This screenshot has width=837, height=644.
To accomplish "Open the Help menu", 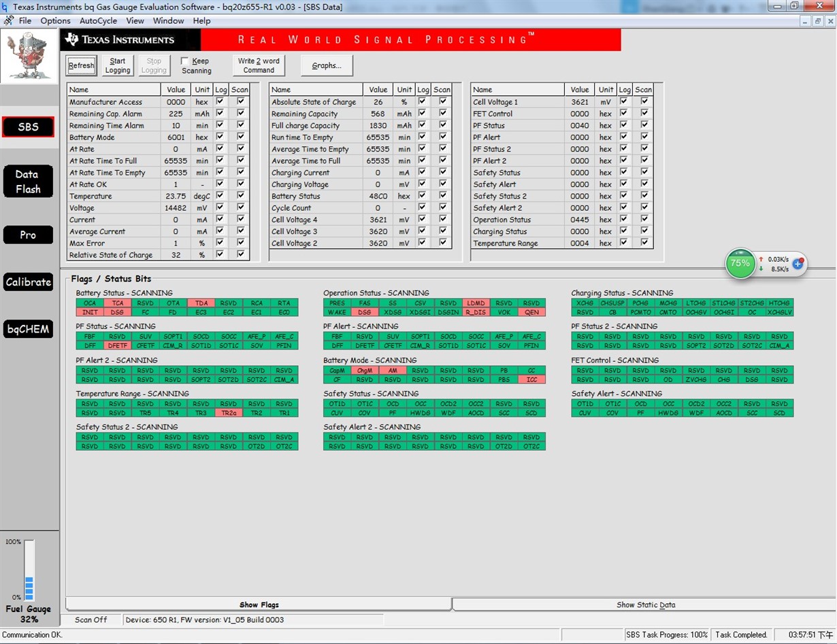I will pyautogui.click(x=201, y=20).
